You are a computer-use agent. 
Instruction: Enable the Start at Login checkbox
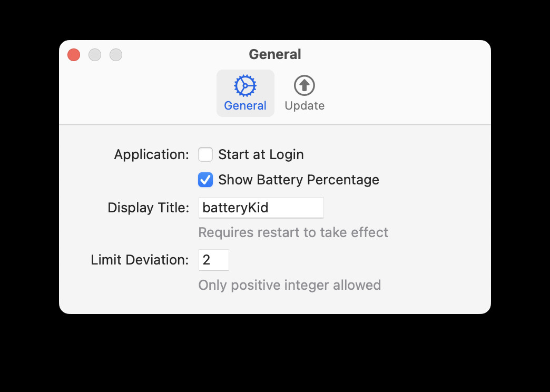click(205, 154)
